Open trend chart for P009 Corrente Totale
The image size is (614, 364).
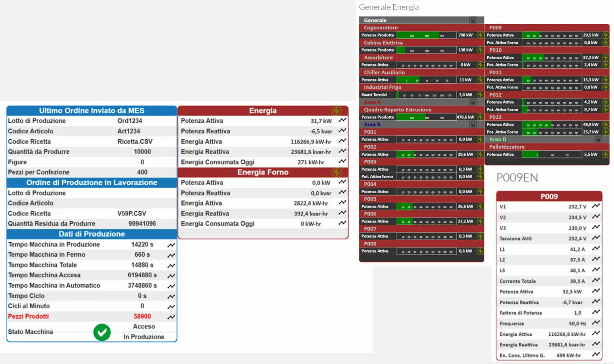click(x=596, y=280)
